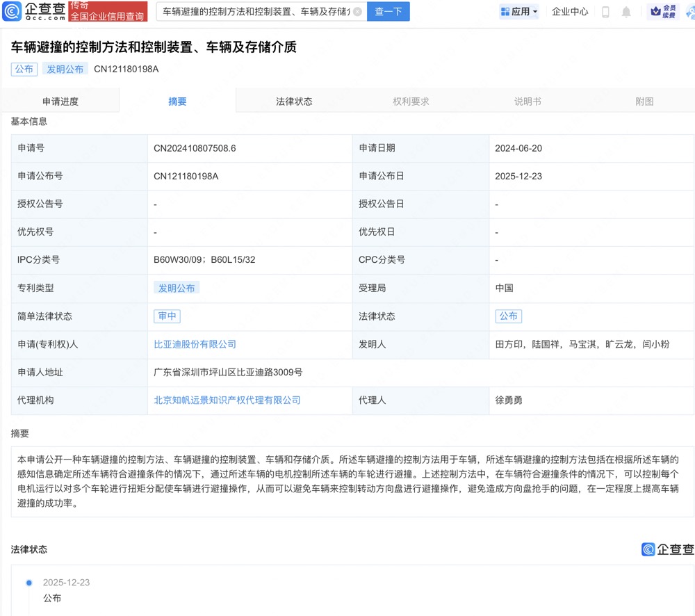This screenshot has width=695, height=616.
Task: Open the notification bell
Action: [626, 12]
